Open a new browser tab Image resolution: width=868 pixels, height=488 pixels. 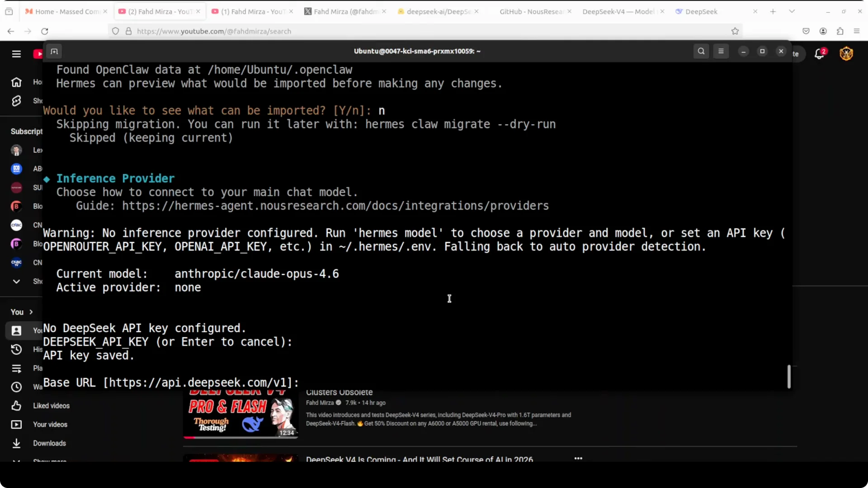(x=773, y=11)
